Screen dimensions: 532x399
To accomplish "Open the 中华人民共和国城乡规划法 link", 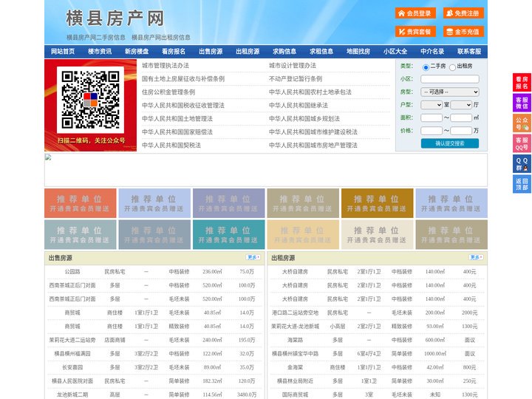I will [x=304, y=118].
